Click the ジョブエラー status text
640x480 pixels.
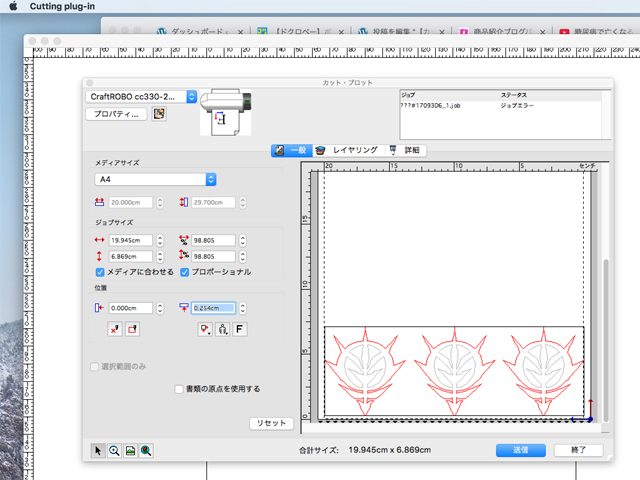517,106
